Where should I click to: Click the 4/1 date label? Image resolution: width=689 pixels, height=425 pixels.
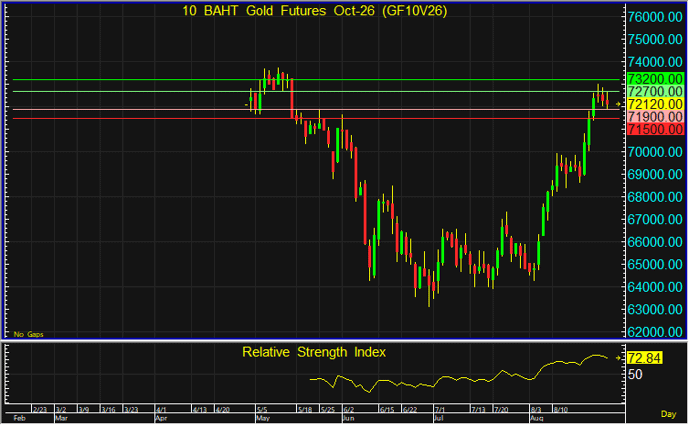coord(161,410)
